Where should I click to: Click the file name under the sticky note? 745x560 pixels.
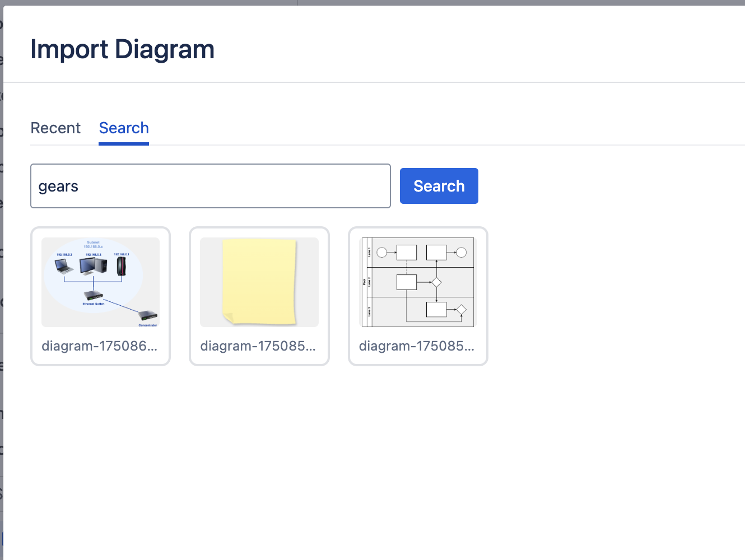tap(258, 346)
